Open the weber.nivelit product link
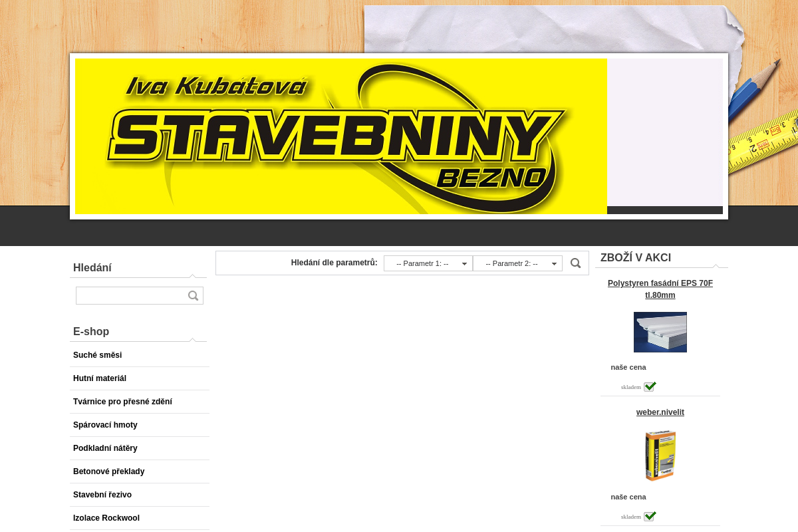This screenshot has height=532, width=798. tap(660, 412)
